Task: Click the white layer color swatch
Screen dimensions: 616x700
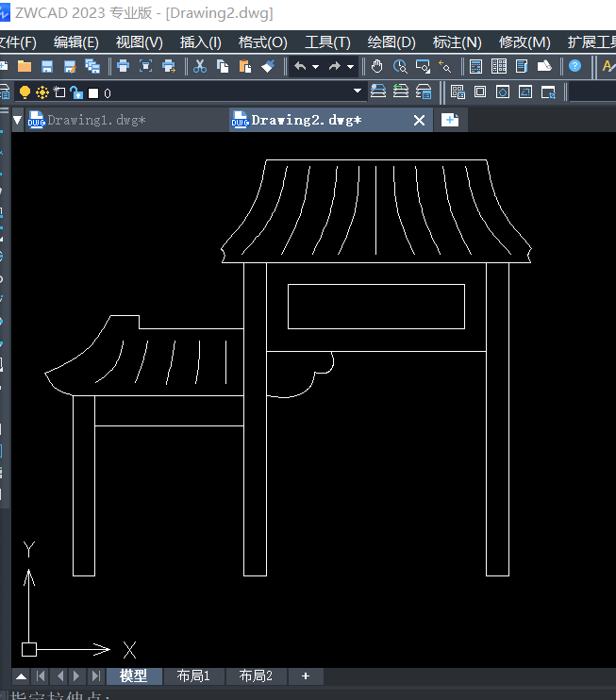Action: (x=93, y=92)
